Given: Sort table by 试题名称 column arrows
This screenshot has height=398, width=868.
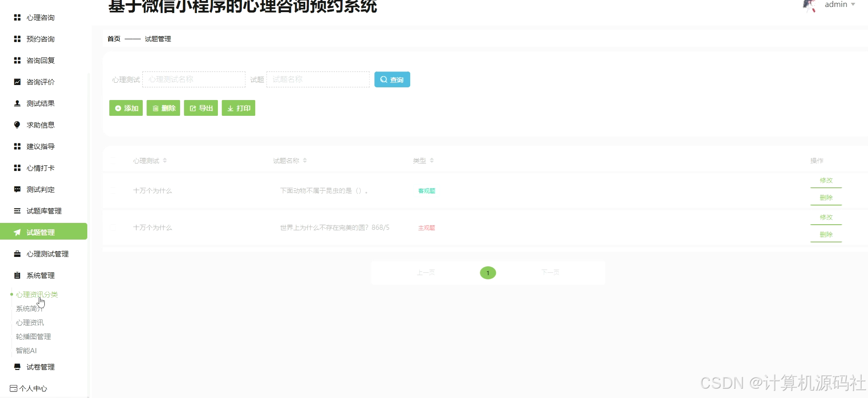Looking at the screenshot, I should [x=305, y=160].
